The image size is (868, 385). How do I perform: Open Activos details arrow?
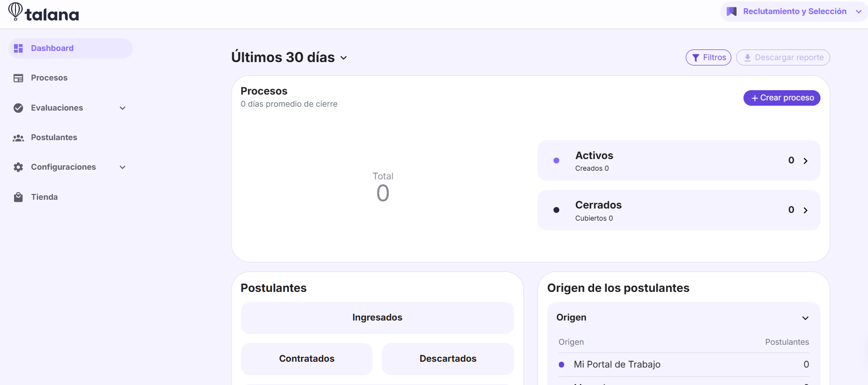[x=805, y=161]
